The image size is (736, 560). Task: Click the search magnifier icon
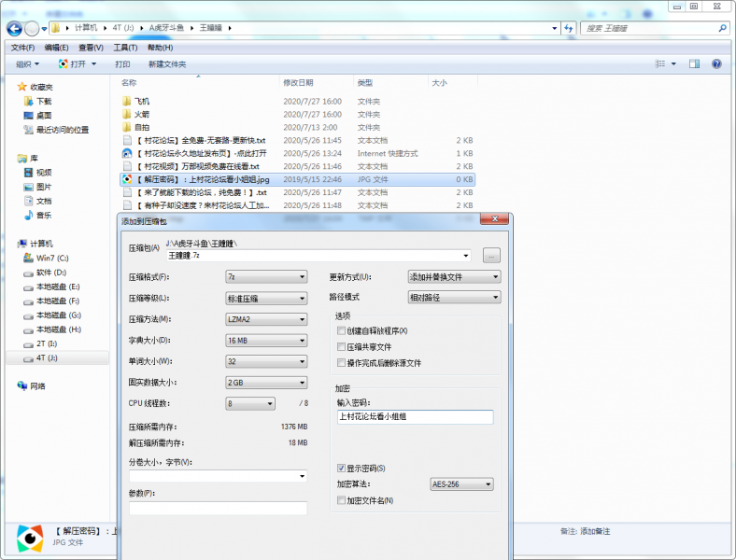click(722, 28)
